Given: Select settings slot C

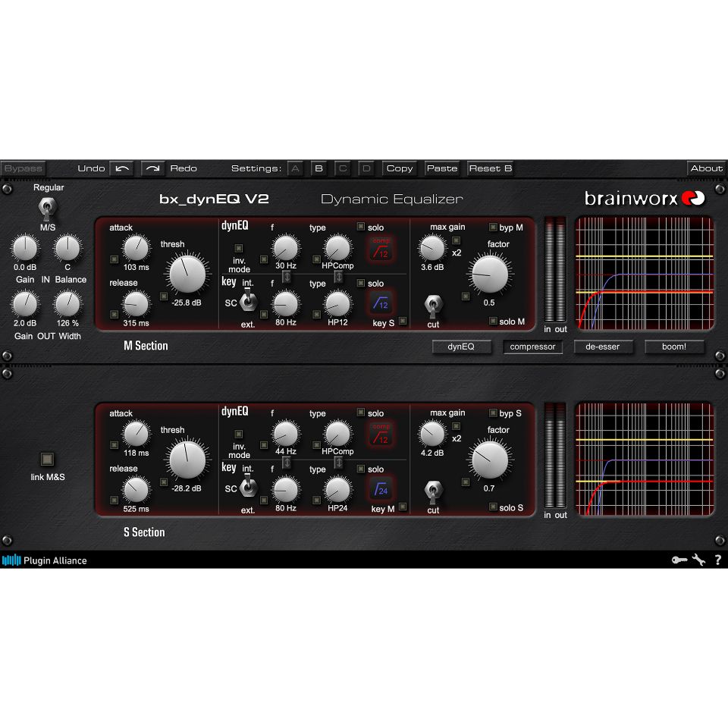Looking at the screenshot, I should (x=343, y=168).
